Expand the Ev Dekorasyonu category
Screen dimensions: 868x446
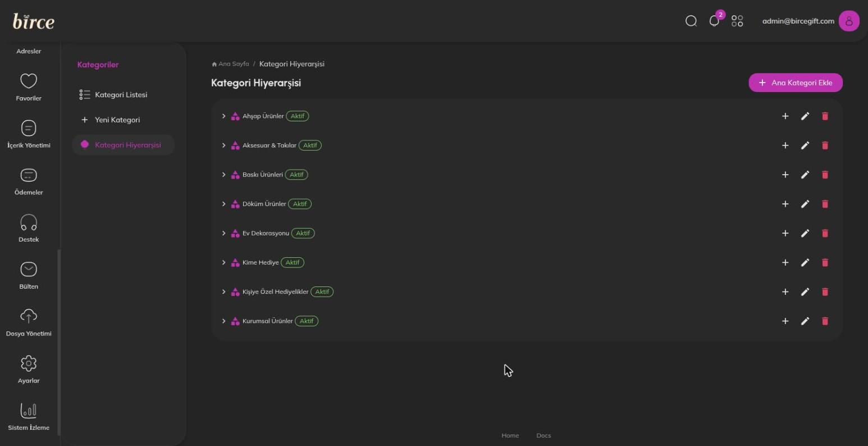coord(223,233)
